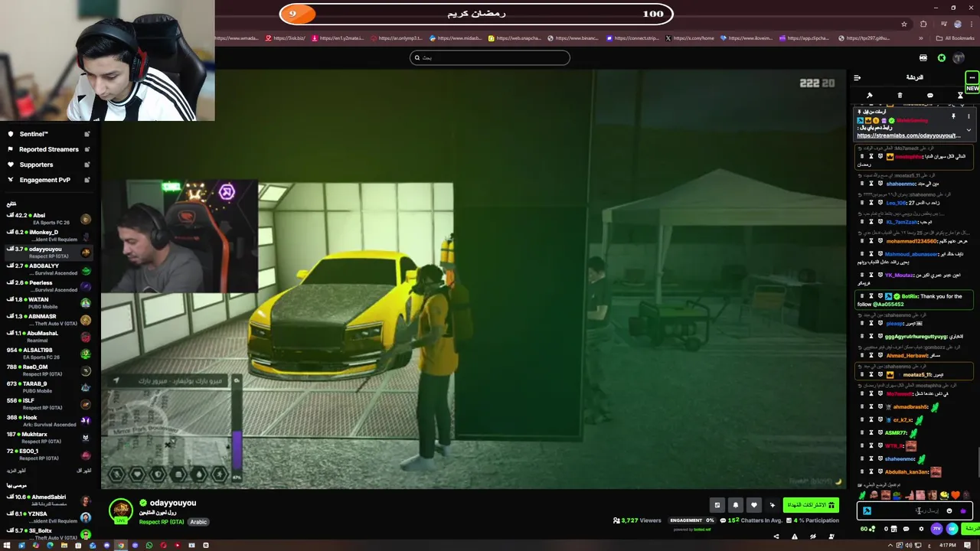
Task: Click the clip icon button under player
Action: click(717, 505)
